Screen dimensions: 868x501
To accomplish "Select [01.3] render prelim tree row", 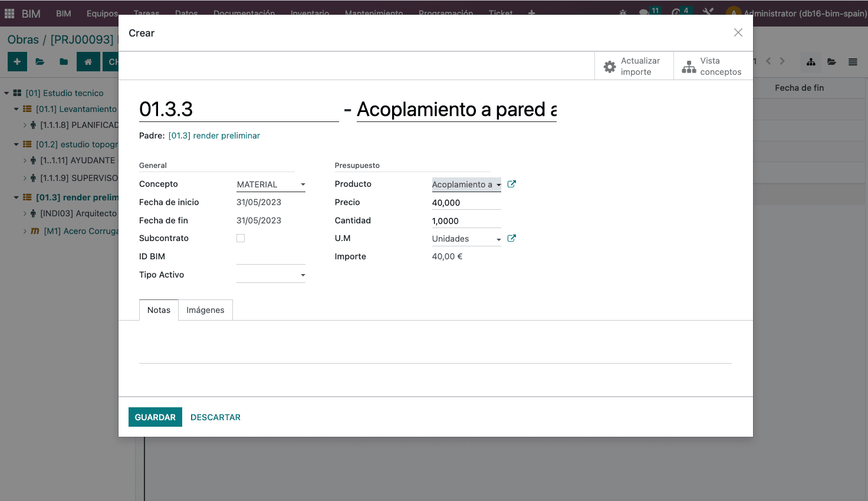I will pyautogui.click(x=77, y=197).
